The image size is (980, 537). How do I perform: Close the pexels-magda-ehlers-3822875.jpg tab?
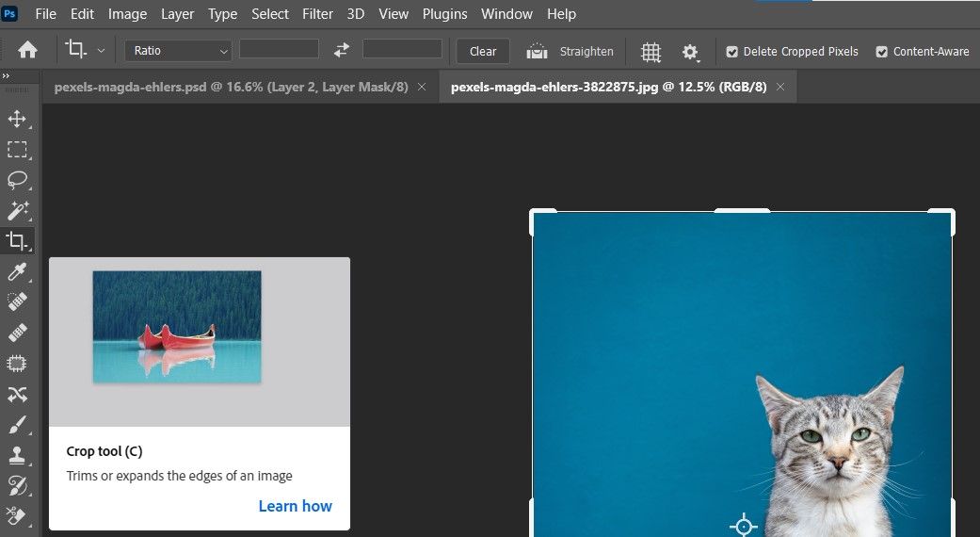click(780, 87)
